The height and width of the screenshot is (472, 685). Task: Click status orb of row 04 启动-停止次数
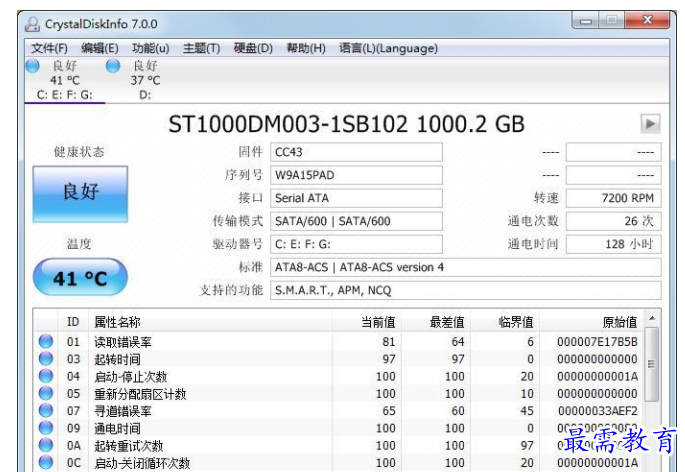coord(46,376)
